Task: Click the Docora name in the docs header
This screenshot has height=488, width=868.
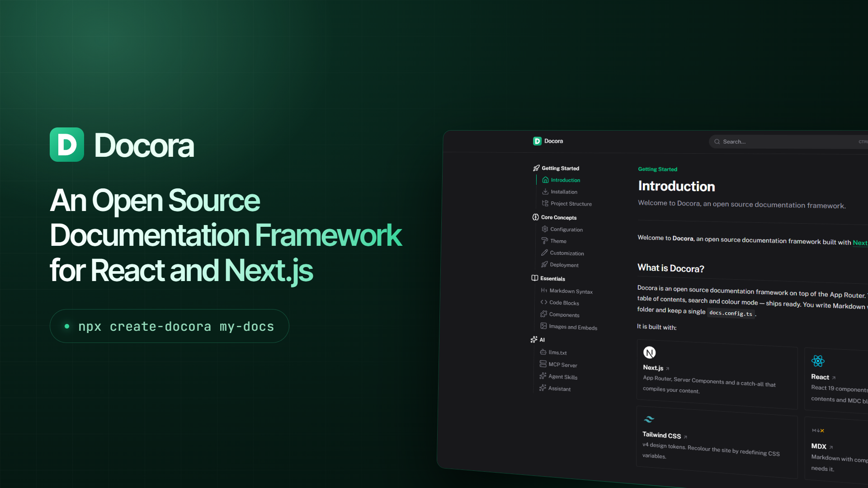Action: click(553, 141)
